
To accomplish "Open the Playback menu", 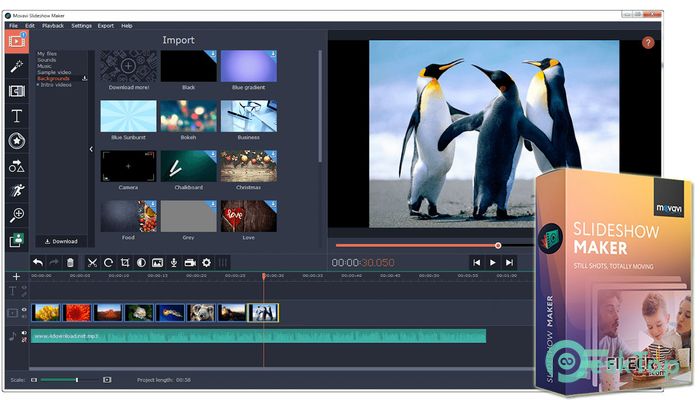I will click(53, 26).
